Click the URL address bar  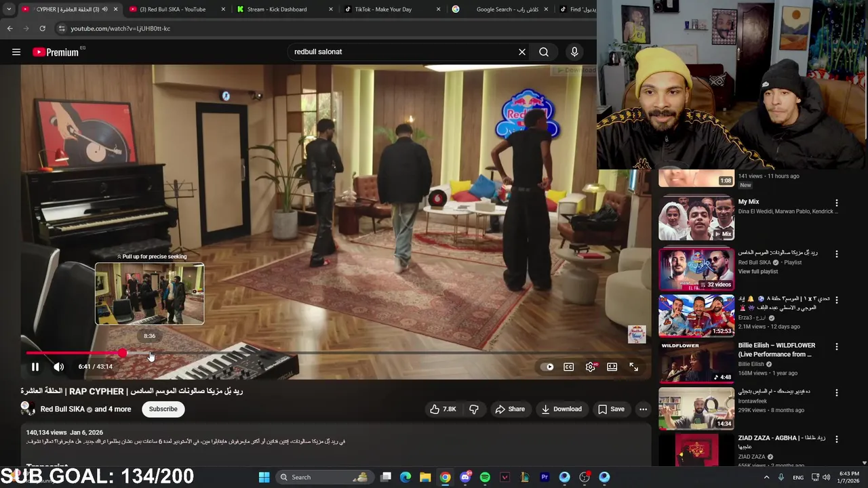point(325,28)
